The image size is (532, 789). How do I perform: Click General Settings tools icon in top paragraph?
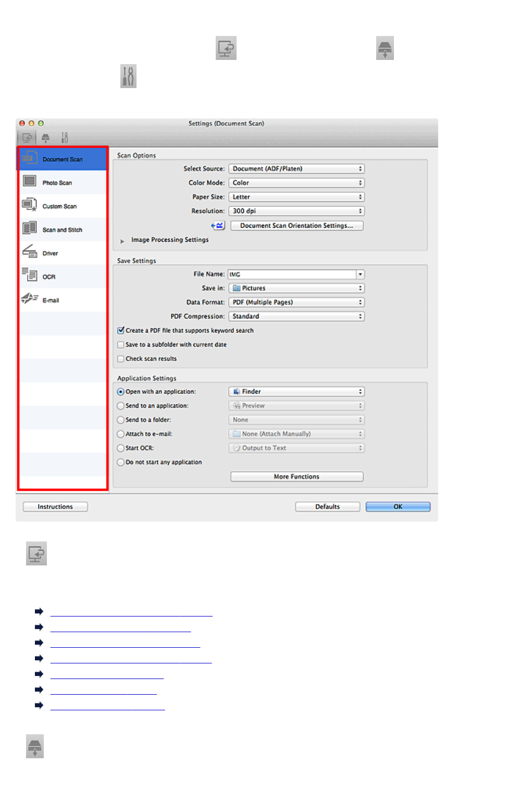(128, 76)
